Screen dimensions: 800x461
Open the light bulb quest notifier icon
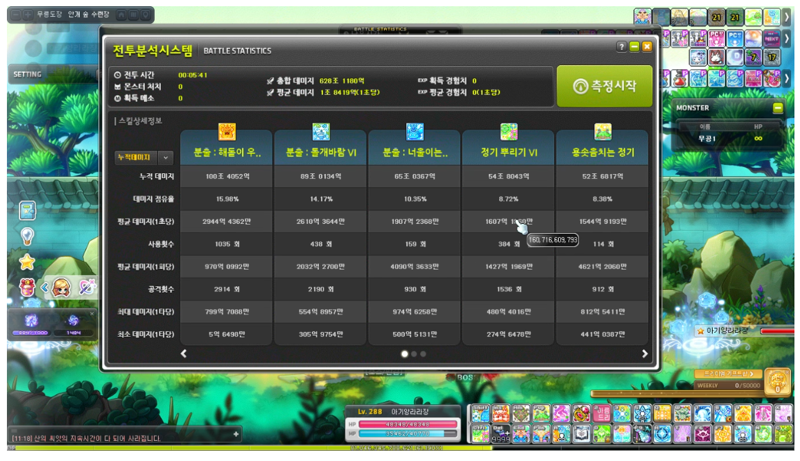tap(27, 236)
